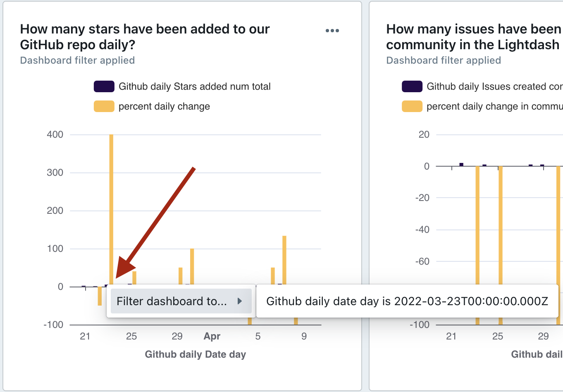The image size is (563, 392).
Task: Click the tallest yellow bar reaching 400
Action: point(111,207)
